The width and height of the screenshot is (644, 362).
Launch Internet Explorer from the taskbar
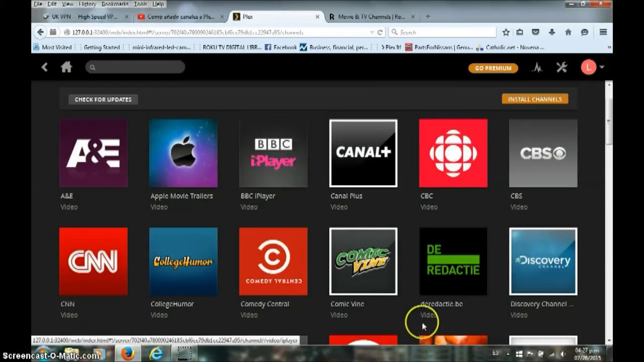(156, 354)
